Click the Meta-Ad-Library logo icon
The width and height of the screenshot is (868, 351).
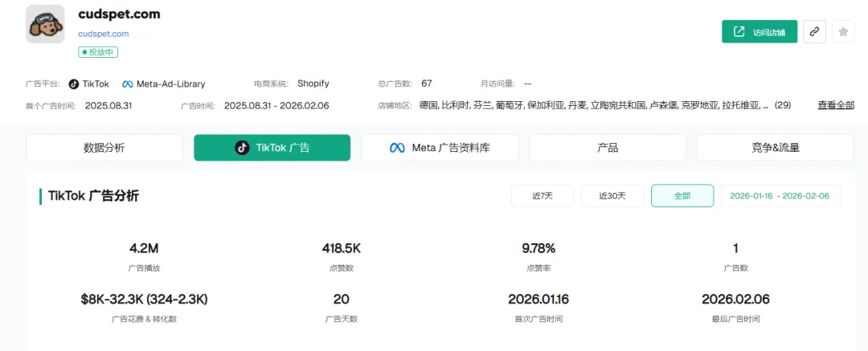[128, 84]
